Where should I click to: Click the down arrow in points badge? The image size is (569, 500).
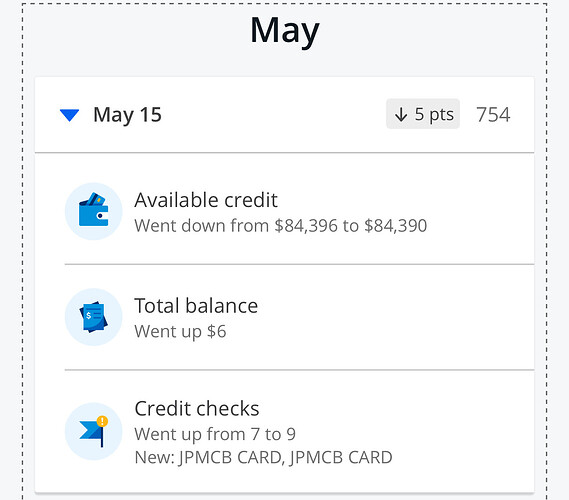click(401, 114)
